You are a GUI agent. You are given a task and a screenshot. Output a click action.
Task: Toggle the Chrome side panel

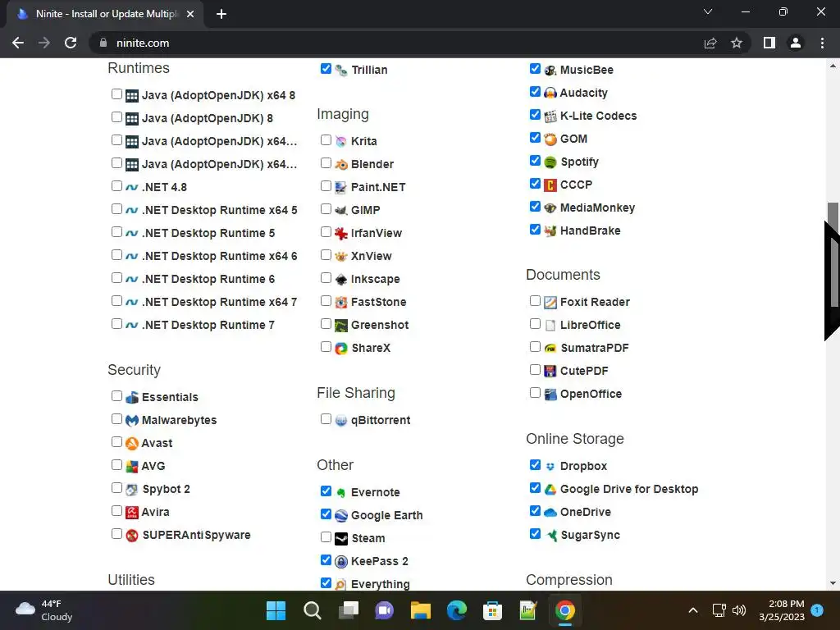pyautogui.click(x=769, y=43)
